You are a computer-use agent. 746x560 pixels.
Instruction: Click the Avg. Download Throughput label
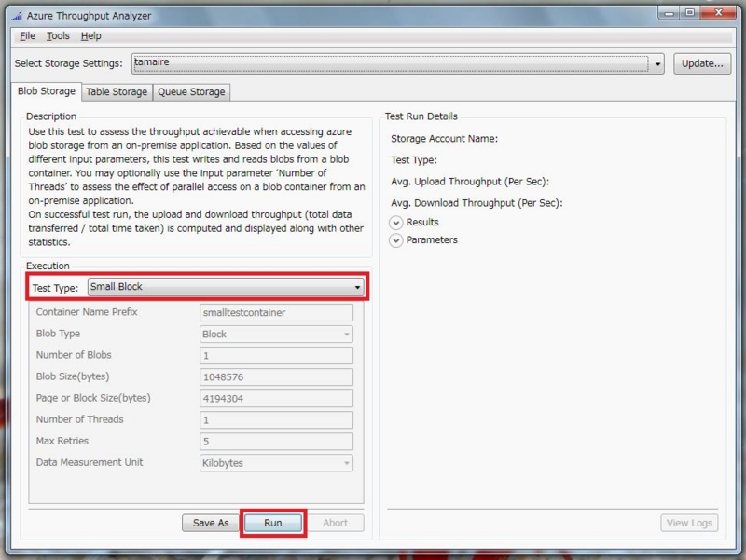477,203
